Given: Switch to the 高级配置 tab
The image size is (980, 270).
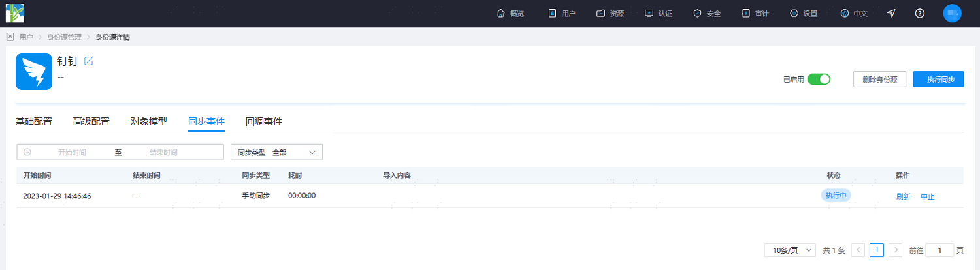Looking at the screenshot, I should 91,121.
